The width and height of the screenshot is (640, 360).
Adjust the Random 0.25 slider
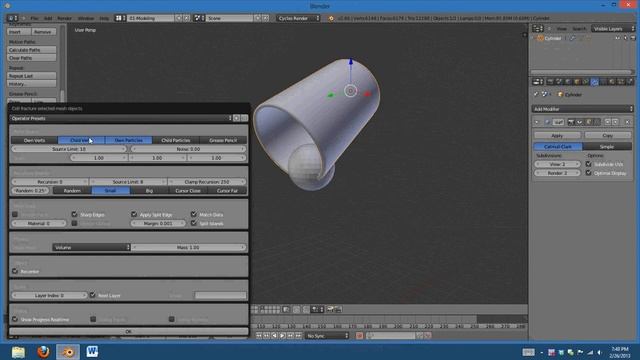click(31, 191)
